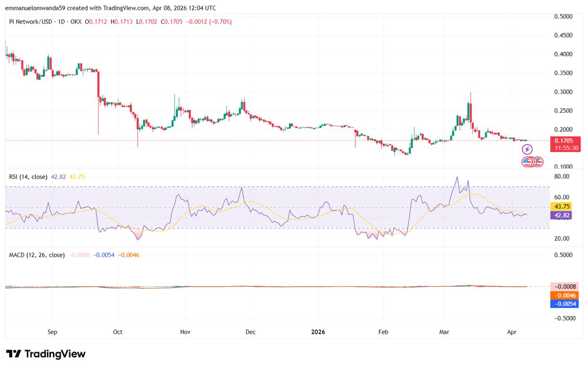Click the blue -0.0054 tag on MACD axis
The image size is (588, 369).
(x=564, y=303)
